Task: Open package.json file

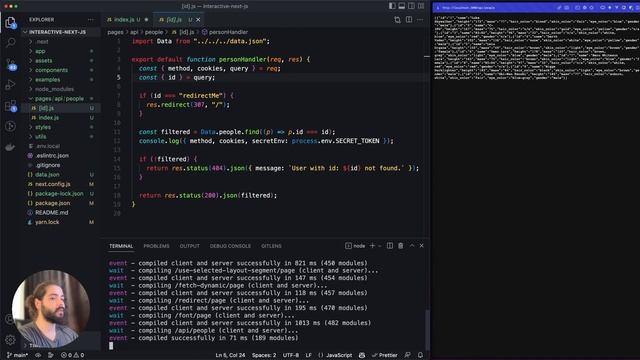Action: [x=52, y=203]
